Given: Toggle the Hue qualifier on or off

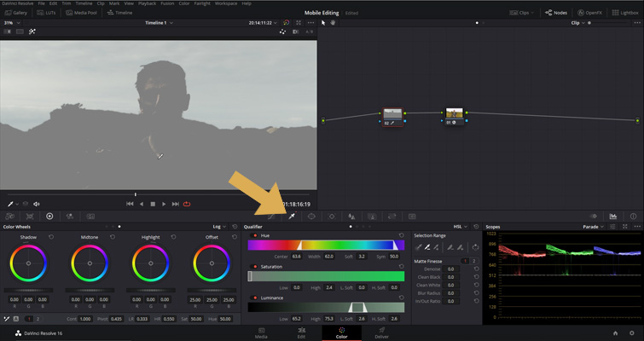Looking at the screenshot, I should click(x=255, y=235).
